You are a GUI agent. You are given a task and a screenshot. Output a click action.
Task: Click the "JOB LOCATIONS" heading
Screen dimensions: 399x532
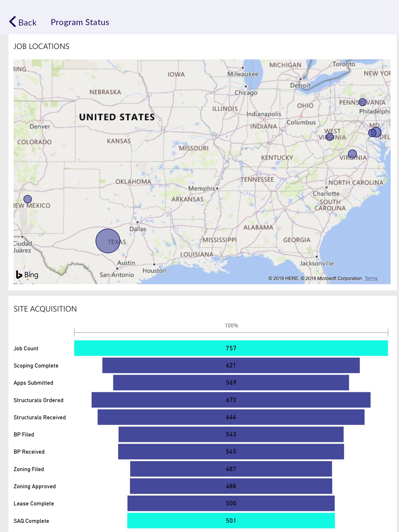[x=41, y=46]
